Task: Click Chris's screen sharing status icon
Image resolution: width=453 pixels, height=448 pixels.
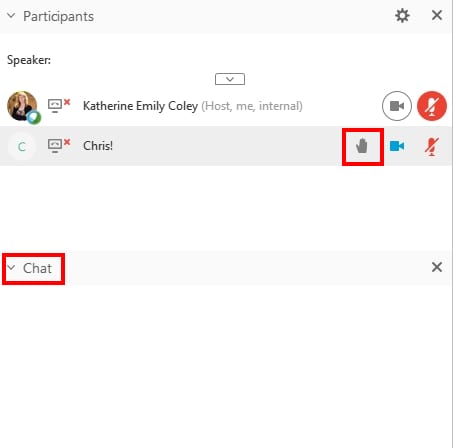Action: click(59, 146)
